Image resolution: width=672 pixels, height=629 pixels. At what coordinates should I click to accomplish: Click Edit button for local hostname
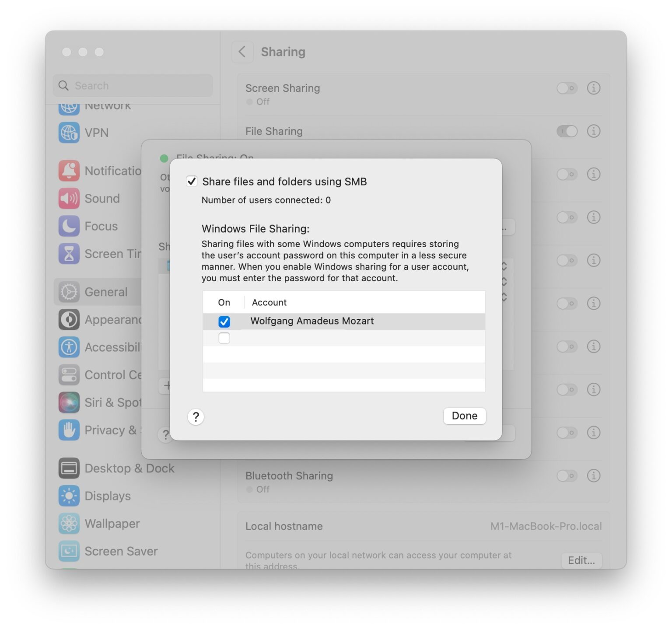[581, 560]
